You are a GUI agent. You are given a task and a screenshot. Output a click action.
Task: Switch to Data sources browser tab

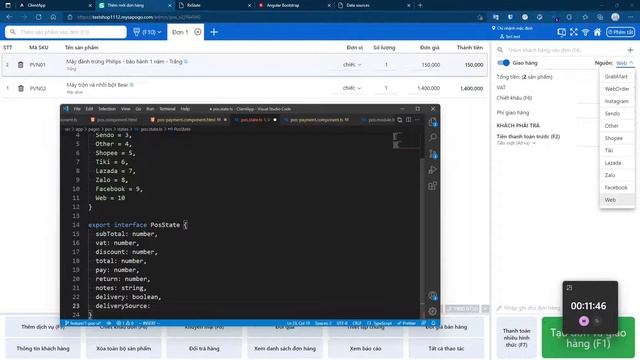[372, 5]
